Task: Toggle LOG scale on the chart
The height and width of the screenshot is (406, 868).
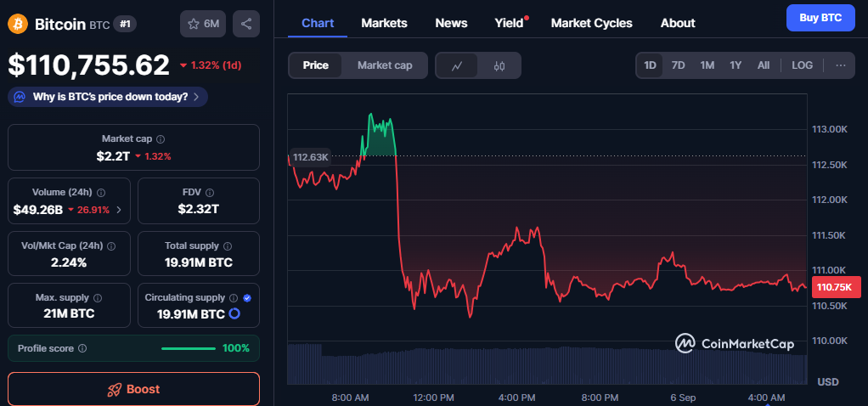Action: click(x=802, y=65)
